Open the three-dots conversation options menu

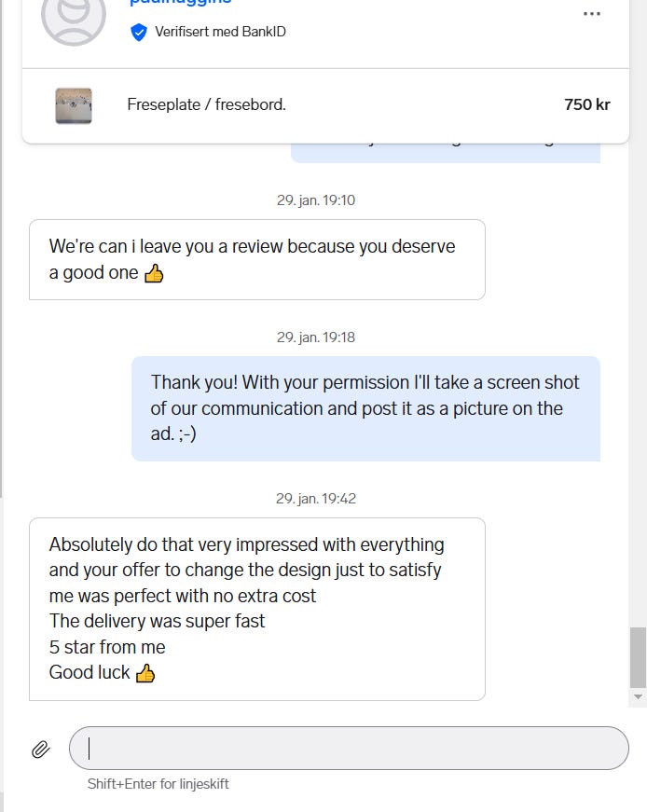[592, 13]
